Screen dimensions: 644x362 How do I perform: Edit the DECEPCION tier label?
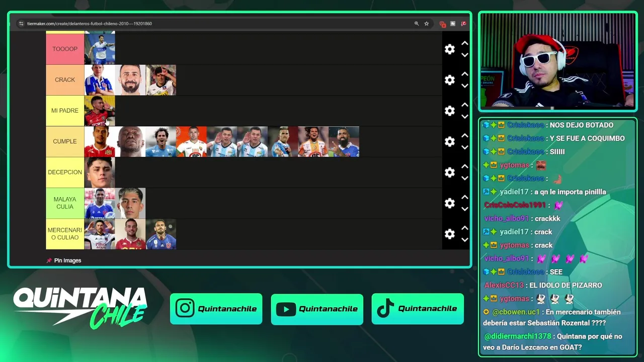[65, 172]
